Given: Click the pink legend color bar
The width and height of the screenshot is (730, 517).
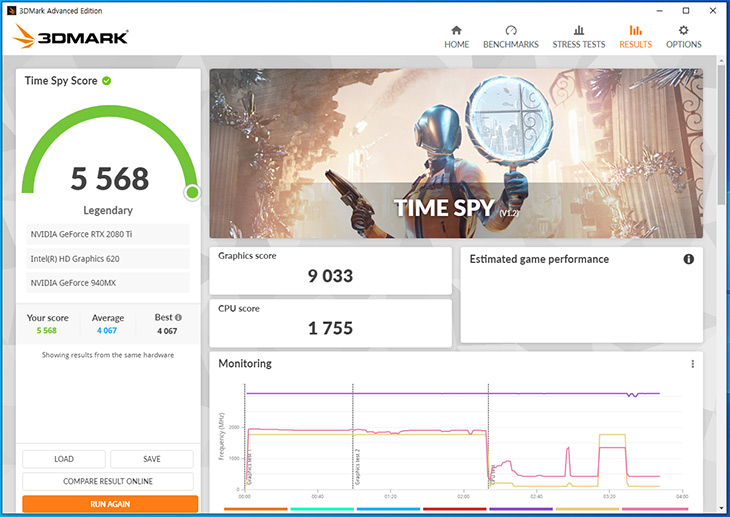Looking at the screenshot, I should click(655, 509).
